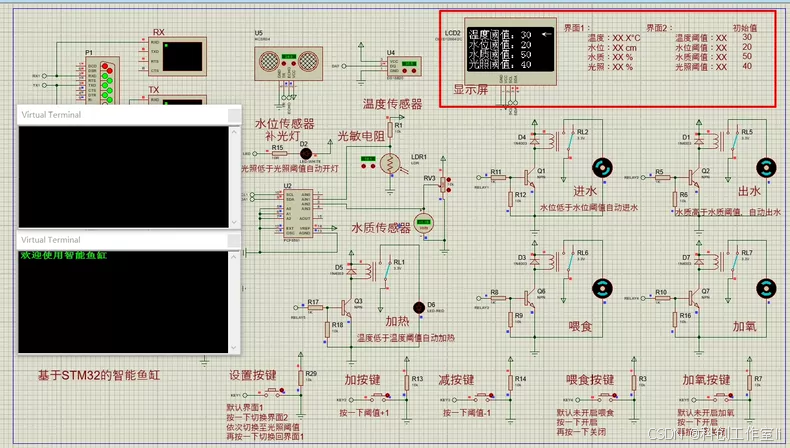
Task: Click the 基于STM32的智能鱼缸 title label
Action: 99,375
